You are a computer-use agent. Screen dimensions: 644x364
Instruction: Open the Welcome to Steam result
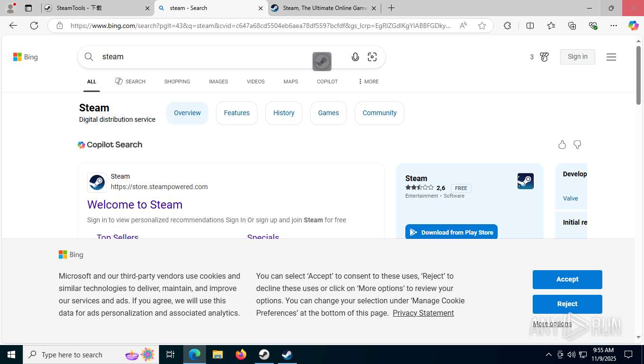[135, 205]
